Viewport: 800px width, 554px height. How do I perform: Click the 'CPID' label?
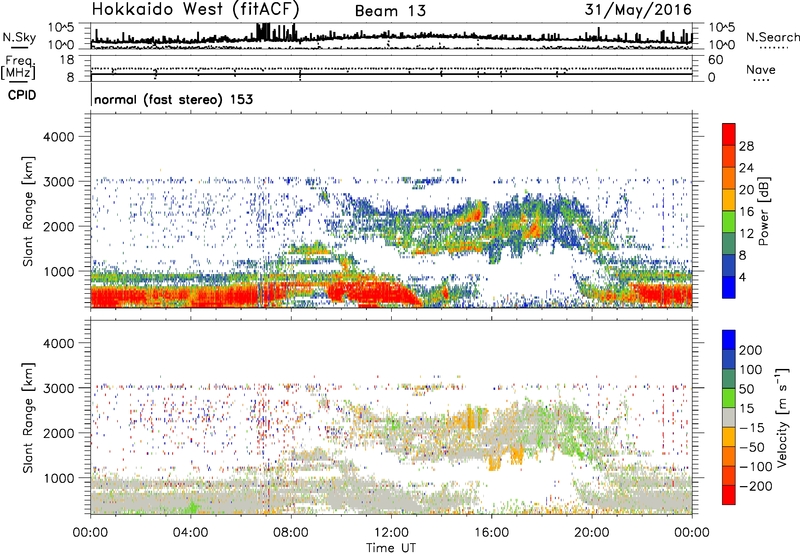coord(22,95)
